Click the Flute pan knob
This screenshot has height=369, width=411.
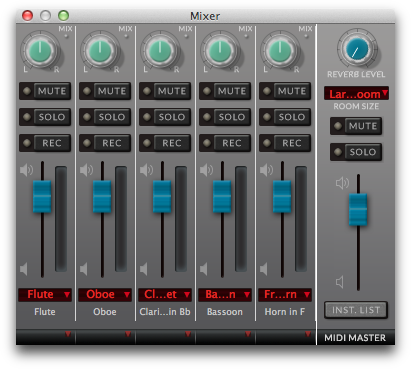pyautogui.click(x=40, y=51)
